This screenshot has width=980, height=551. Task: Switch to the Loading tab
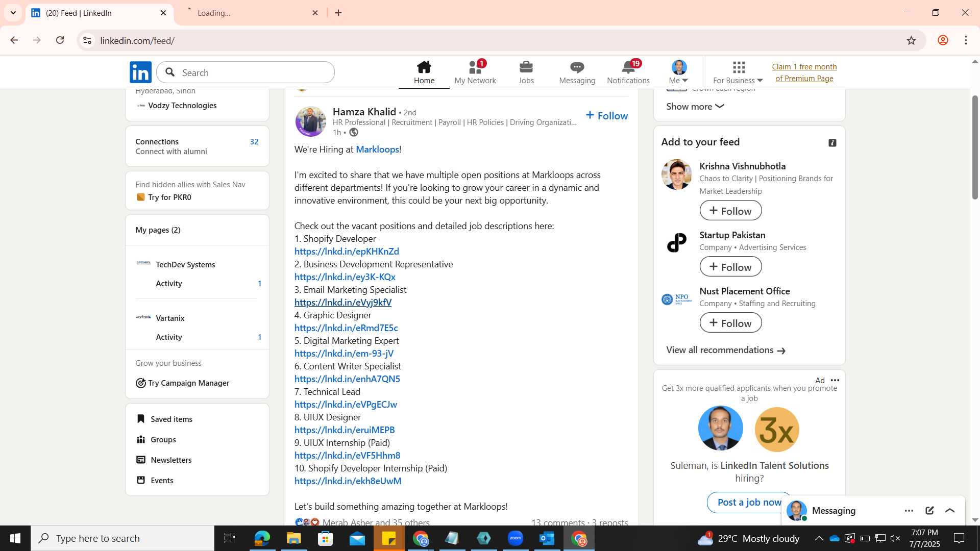point(250,13)
